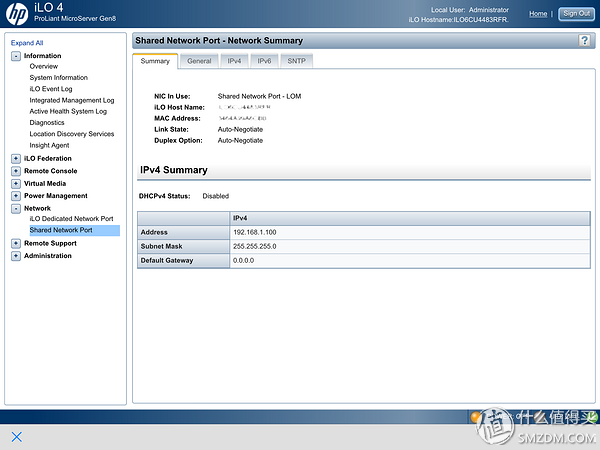Select iLO Dedicated Network Port
The height and width of the screenshot is (450, 600).
[x=72, y=219]
